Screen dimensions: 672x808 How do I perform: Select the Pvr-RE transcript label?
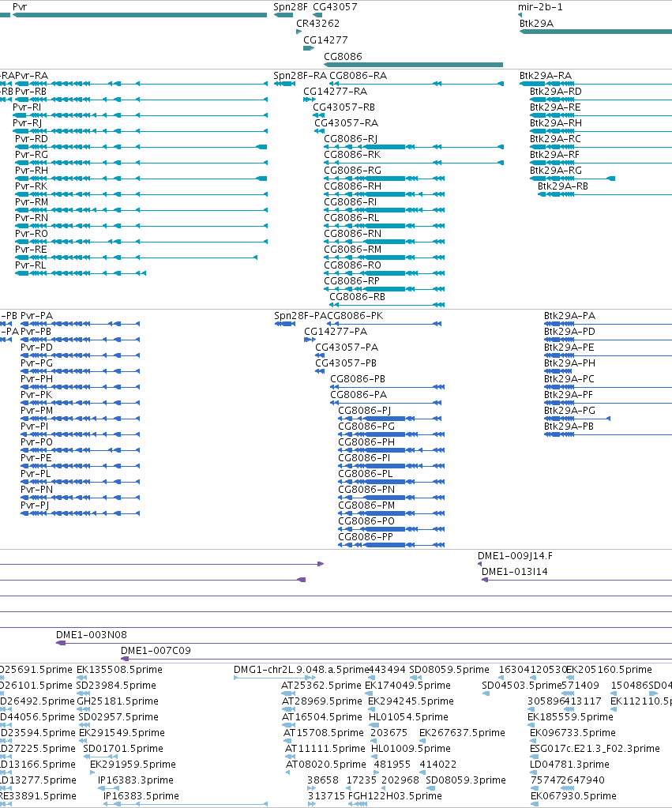click(31, 250)
